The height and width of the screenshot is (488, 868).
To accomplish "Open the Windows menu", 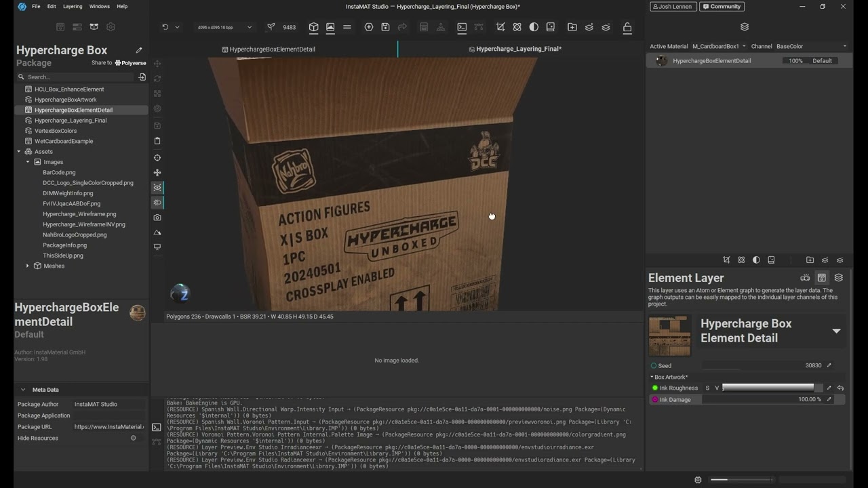I will 99,6.
